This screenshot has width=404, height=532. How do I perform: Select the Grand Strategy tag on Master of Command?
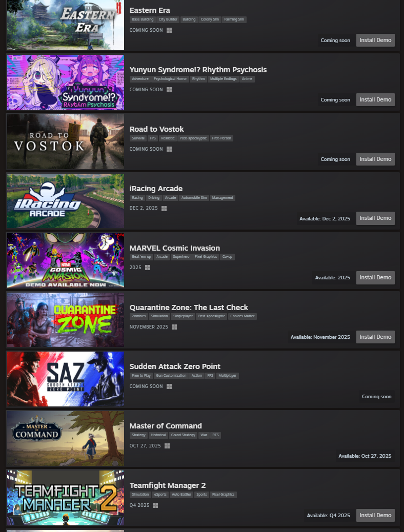pyautogui.click(x=183, y=435)
